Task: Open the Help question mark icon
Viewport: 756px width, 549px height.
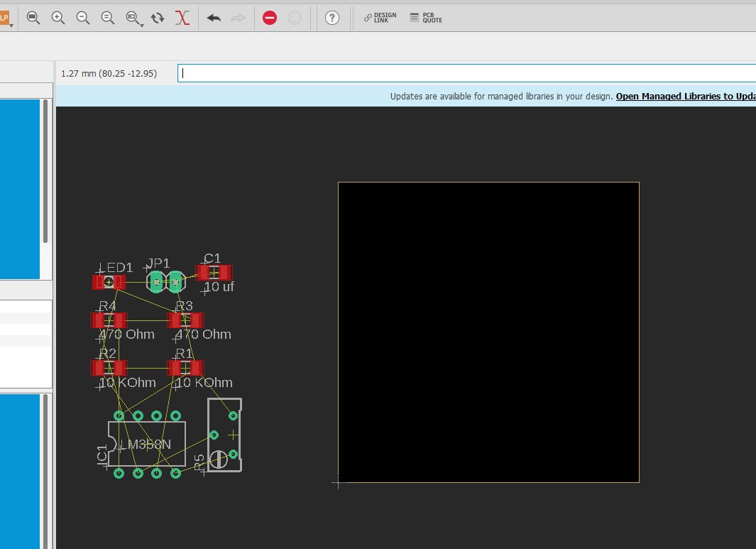Action: [x=332, y=18]
